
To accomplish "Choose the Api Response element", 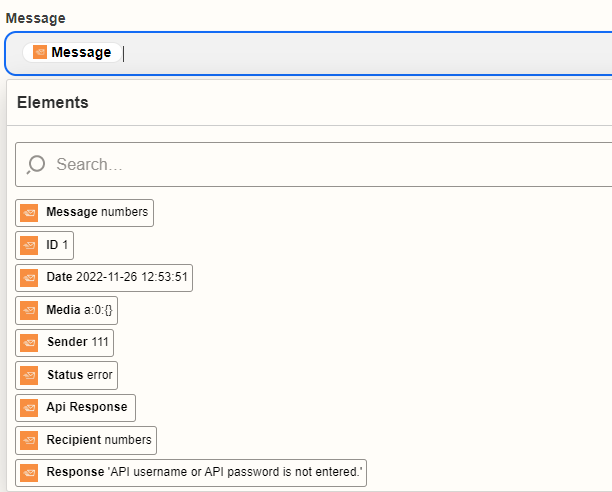I will 86,408.
